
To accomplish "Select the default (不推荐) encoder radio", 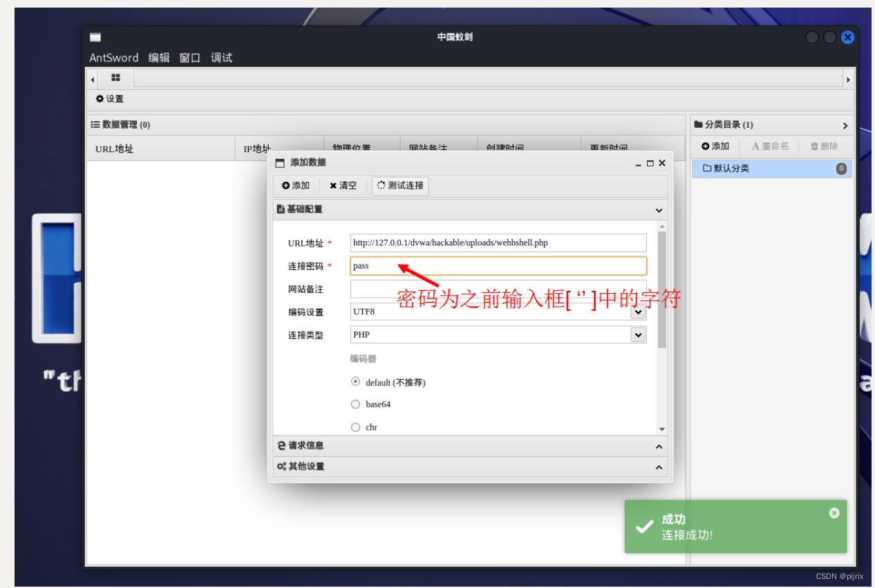I will click(356, 381).
